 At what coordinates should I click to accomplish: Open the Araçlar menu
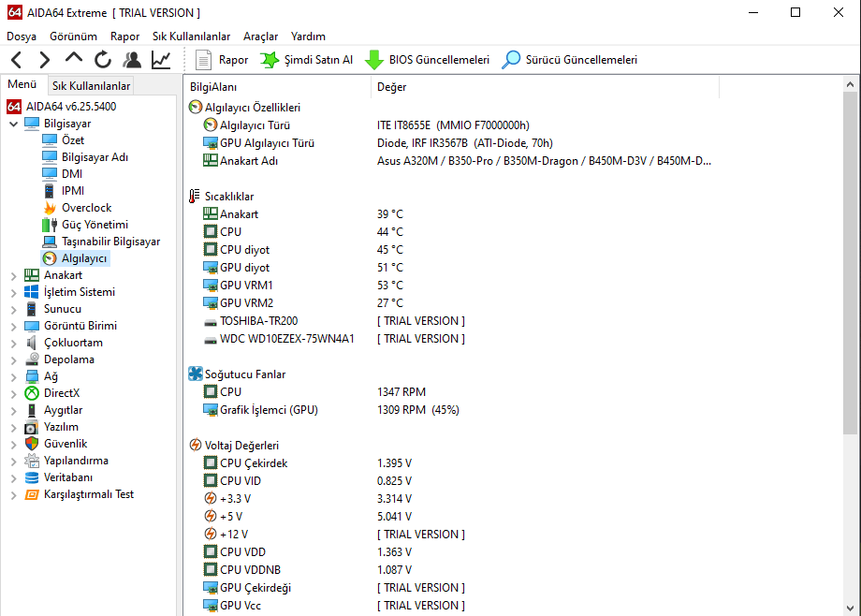tap(260, 37)
